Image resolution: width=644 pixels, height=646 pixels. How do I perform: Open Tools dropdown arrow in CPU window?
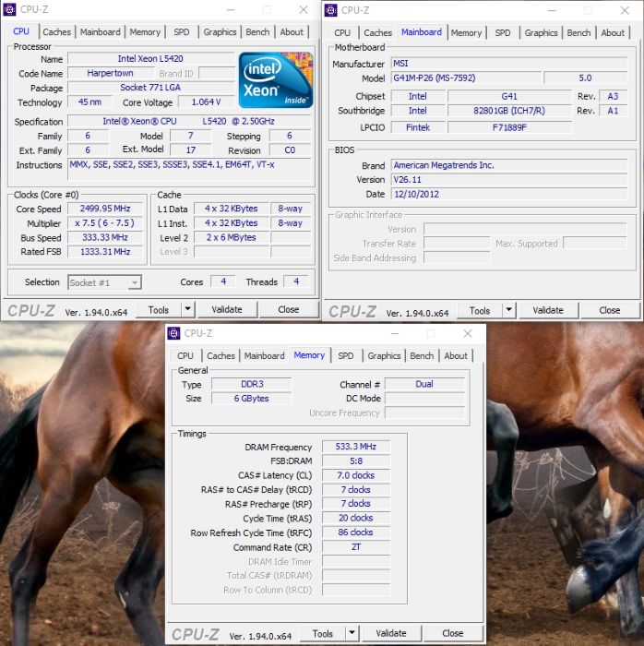pyautogui.click(x=188, y=309)
